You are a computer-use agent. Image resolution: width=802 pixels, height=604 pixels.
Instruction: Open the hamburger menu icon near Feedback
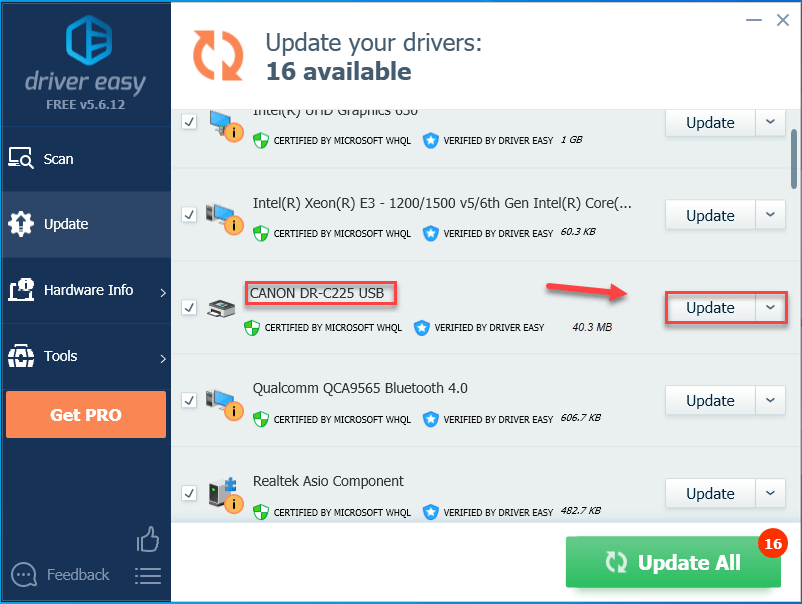click(148, 576)
